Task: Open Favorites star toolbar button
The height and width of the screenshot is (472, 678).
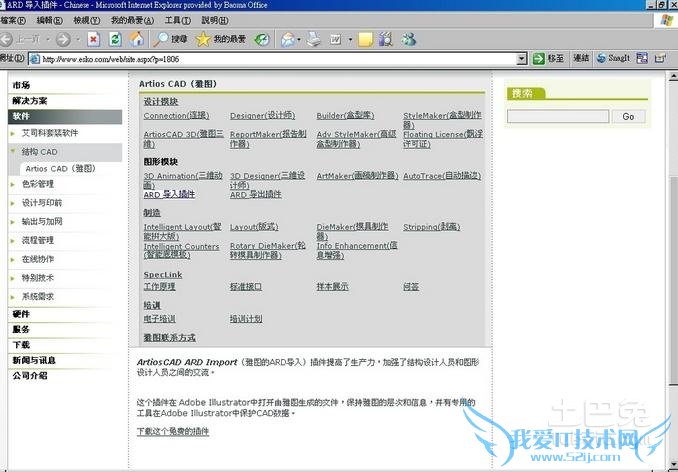Action: click(x=221, y=40)
